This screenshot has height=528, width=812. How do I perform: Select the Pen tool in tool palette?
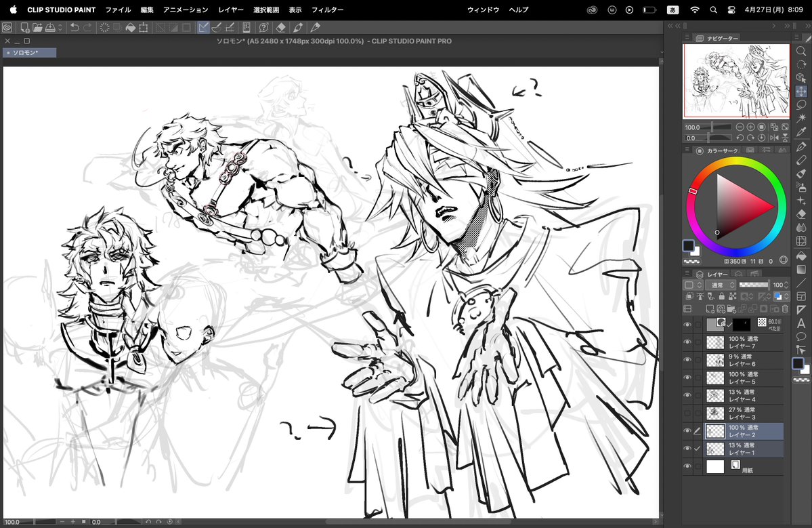click(x=801, y=146)
